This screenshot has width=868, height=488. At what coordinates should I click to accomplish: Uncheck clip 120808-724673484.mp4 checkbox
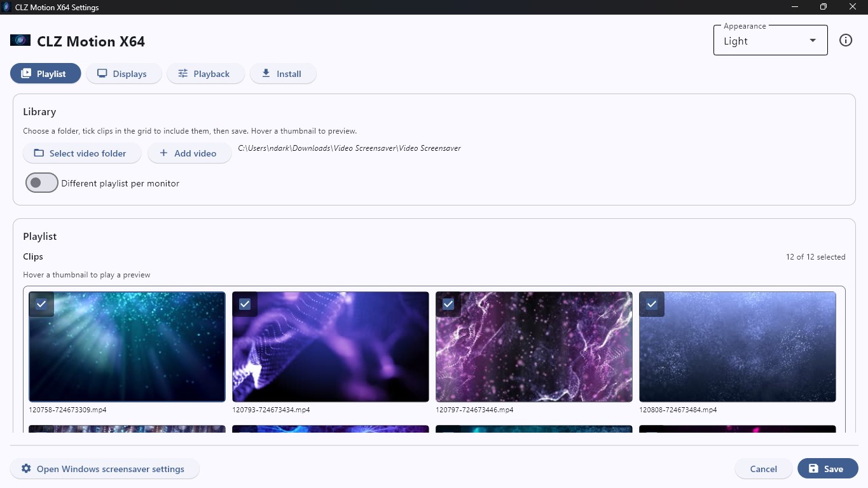click(652, 304)
